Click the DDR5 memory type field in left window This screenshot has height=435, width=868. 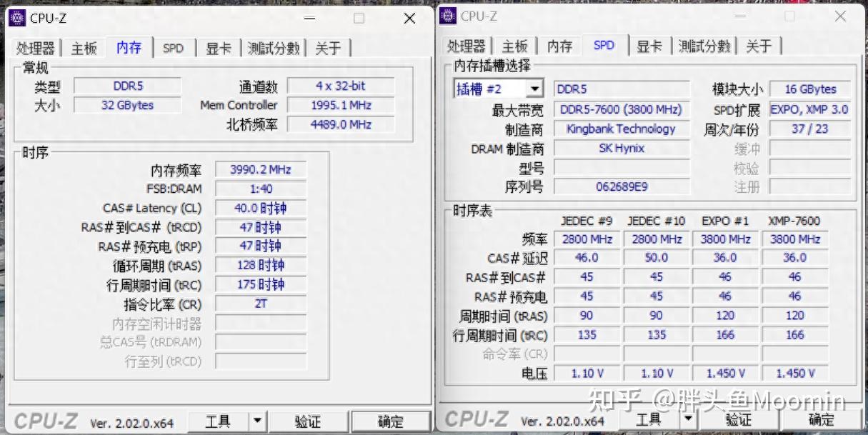click(128, 86)
